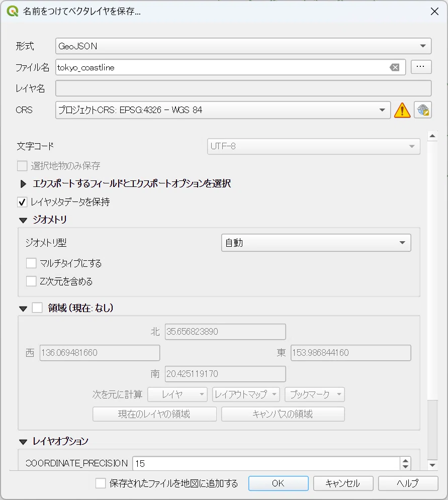Enable マルチタイプにする checkbox
Viewport: 448px width, 500px height.
click(x=31, y=263)
